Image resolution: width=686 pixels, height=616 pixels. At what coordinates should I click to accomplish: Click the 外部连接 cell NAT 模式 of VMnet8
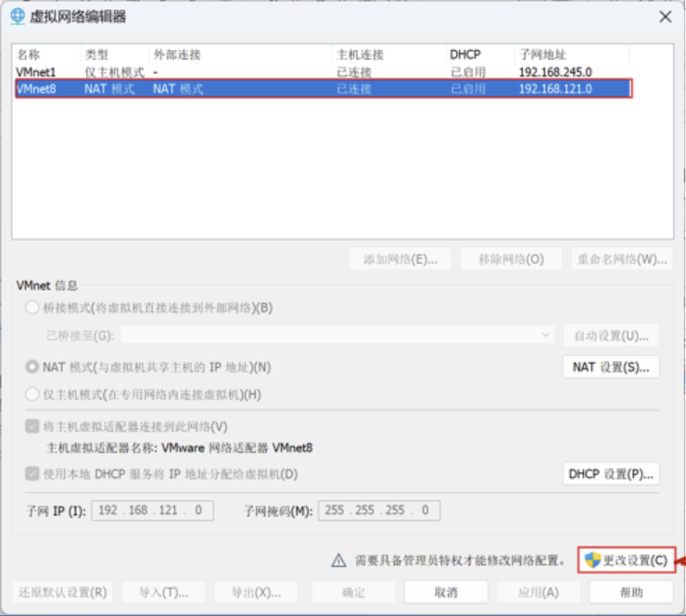point(178,89)
